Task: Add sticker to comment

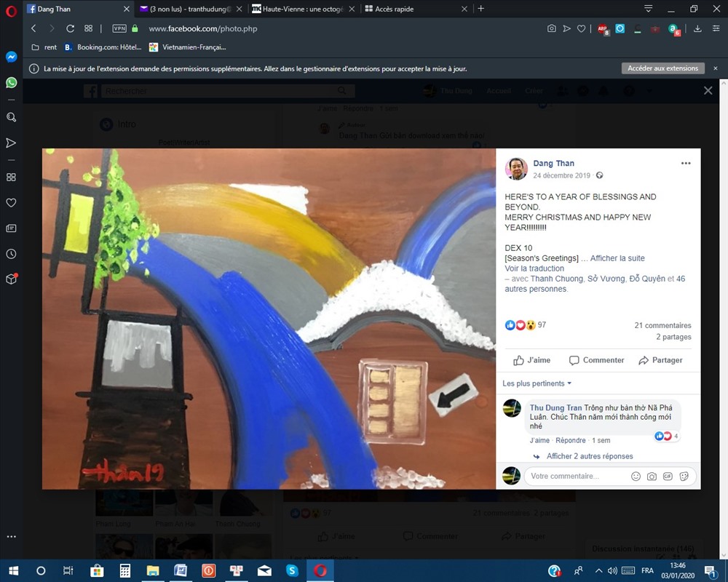Action: [x=684, y=477]
